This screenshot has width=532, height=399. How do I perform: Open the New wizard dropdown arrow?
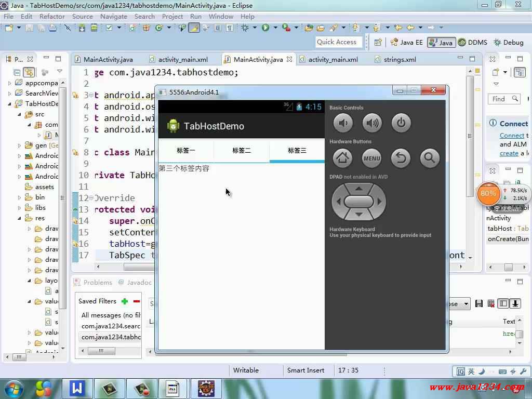tap(19, 28)
